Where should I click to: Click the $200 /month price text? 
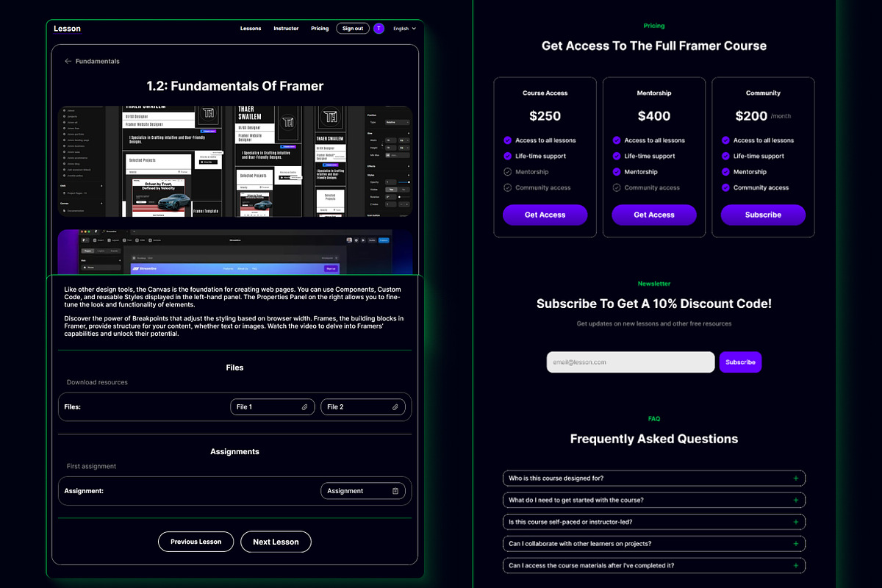point(763,116)
